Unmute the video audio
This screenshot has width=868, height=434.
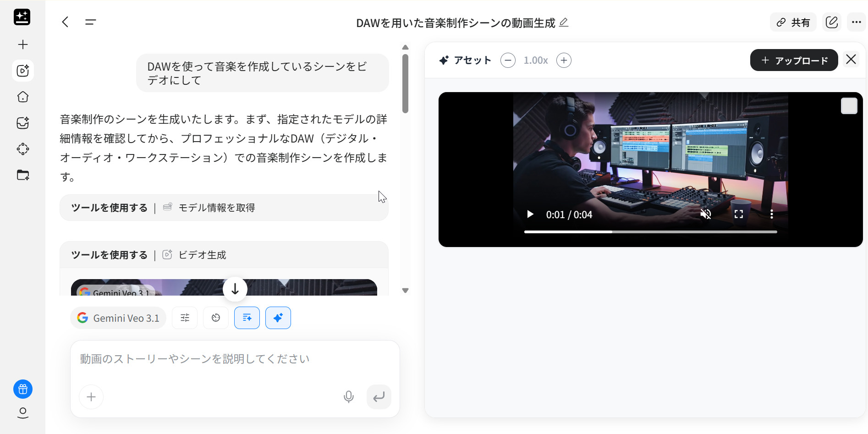[706, 214]
